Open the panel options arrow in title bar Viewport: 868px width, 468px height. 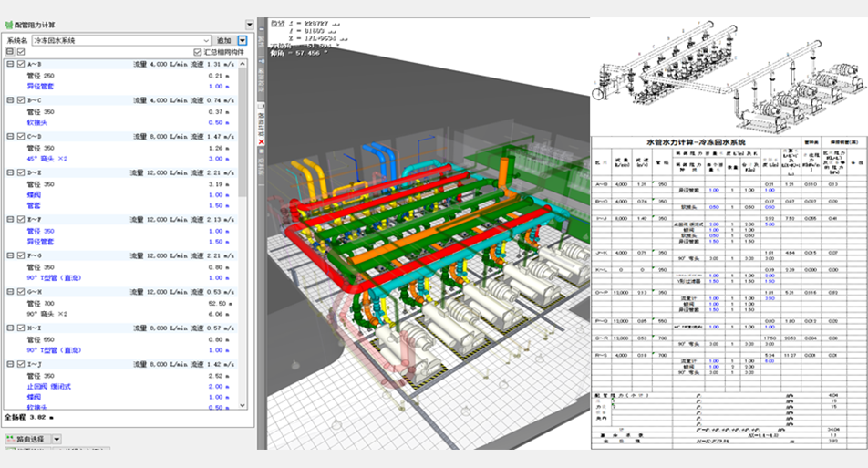(250, 25)
